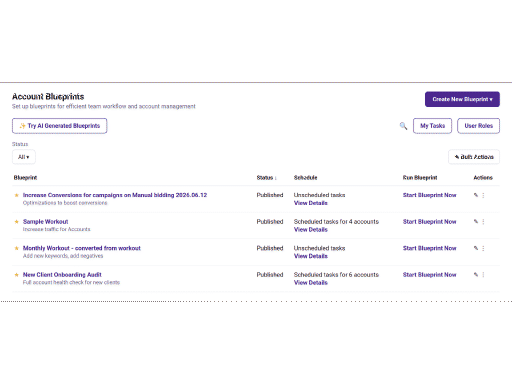The height and width of the screenshot is (384, 512).
Task: Expand the Status filter set to All
Action: [24, 157]
